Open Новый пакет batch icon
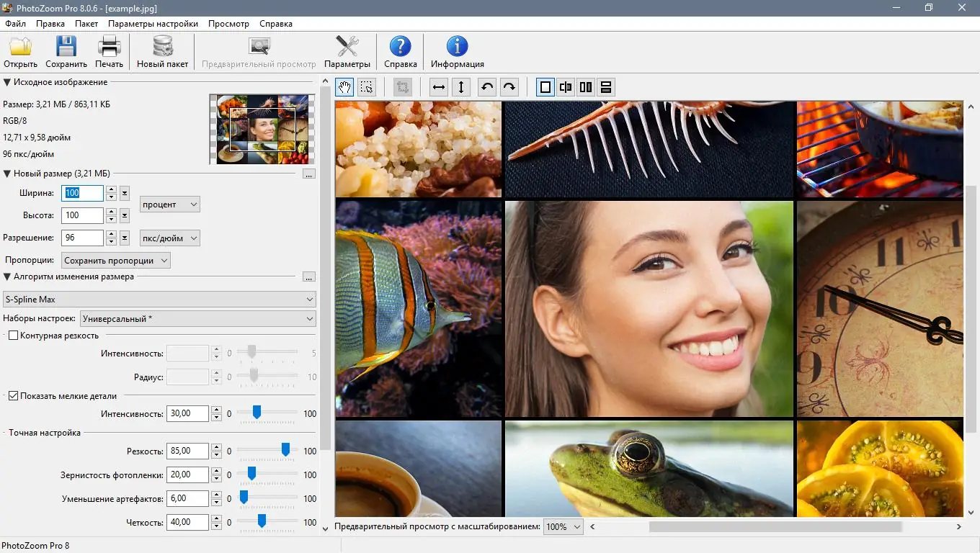Image resolution: width=980 pixels, height=553 pixels. 163,48
